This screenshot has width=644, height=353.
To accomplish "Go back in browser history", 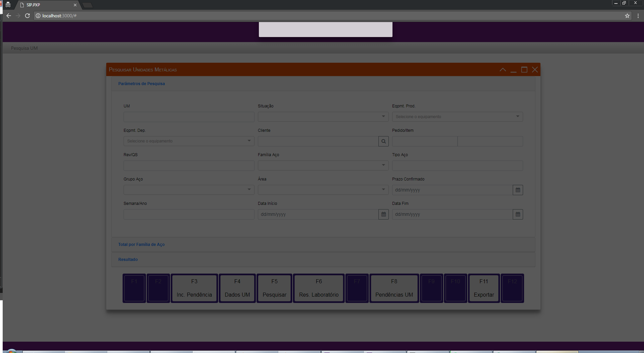I will pyautogui.click(x=9, y=16).
